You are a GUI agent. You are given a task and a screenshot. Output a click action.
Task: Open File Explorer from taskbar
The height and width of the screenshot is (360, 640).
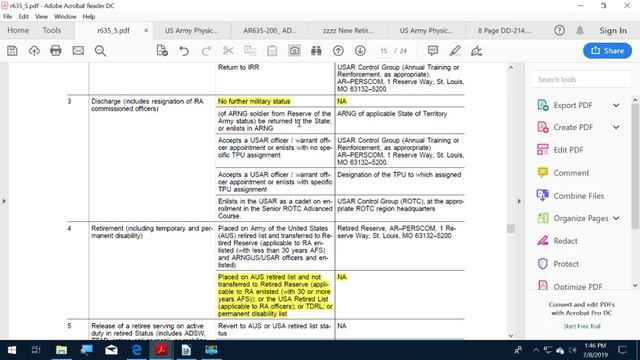pos(61,350)
